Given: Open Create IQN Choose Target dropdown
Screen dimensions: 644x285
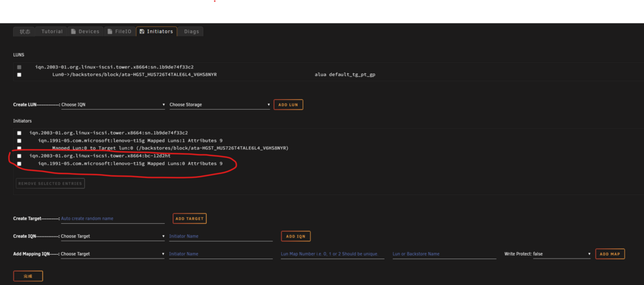Looking at the screenshot, I should (113, 237).
